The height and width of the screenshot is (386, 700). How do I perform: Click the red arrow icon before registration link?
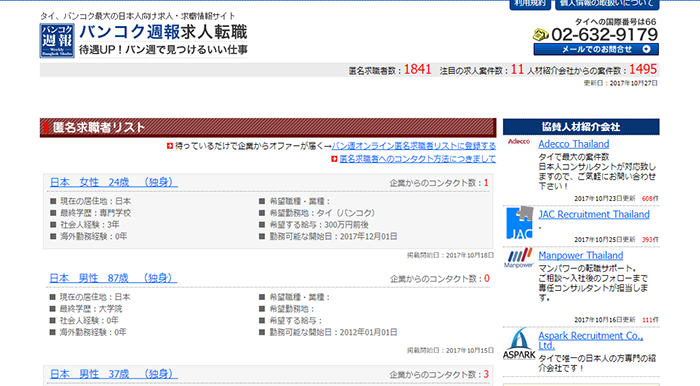[170, 146]
